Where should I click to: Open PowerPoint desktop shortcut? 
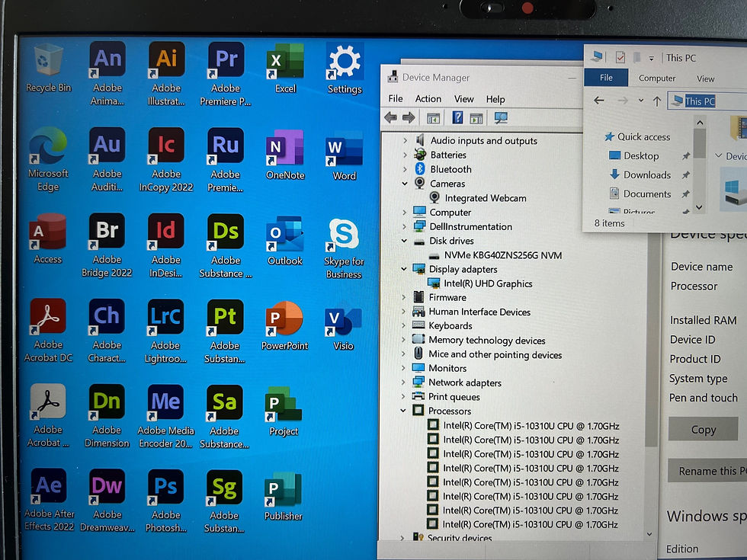click(x=284, y=326)
